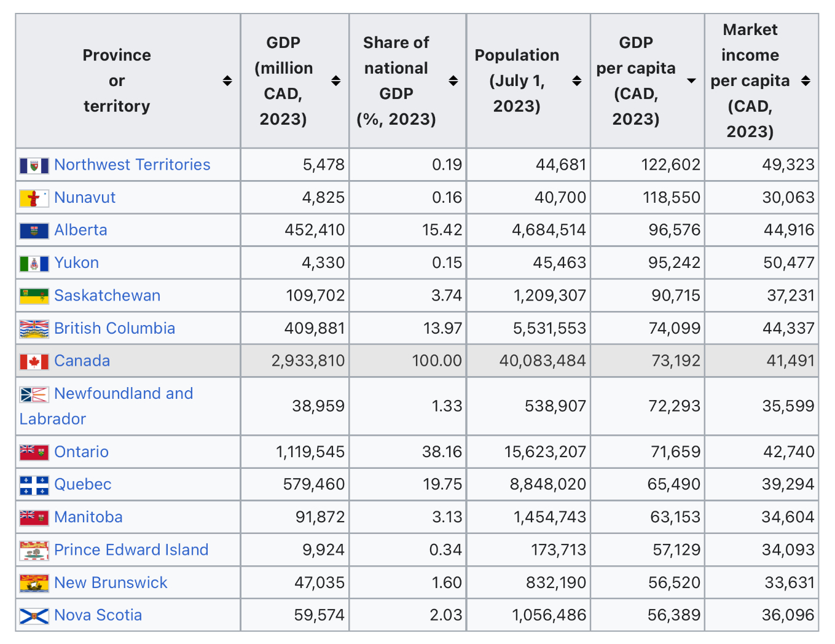Click Ontario share value 38.16
This screenshot has height=644, width=835.
click(x=442, y=452)
